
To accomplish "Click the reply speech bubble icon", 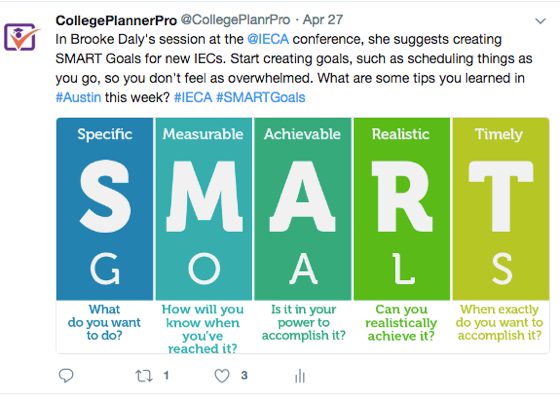I will (66, 375).
